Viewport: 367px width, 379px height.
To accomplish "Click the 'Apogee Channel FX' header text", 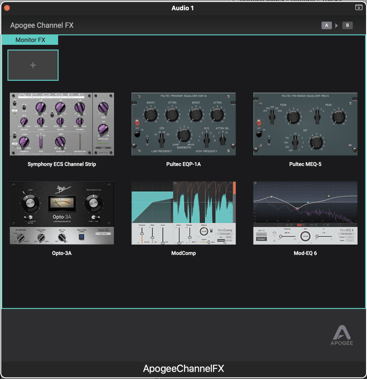I will 42,25.
